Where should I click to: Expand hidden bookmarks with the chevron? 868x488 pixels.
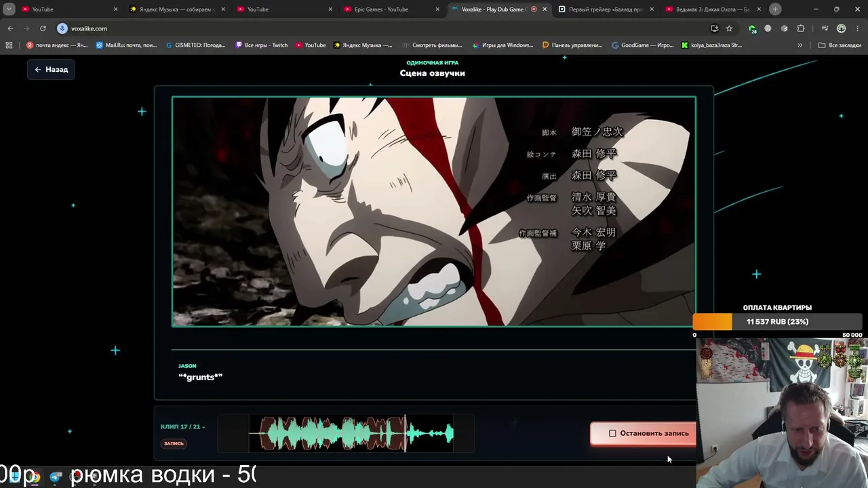coord(800,45)
